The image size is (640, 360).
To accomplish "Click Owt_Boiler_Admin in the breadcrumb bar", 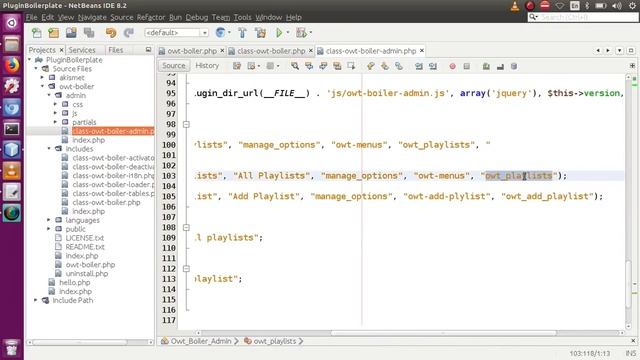I will tap(200, 341).
